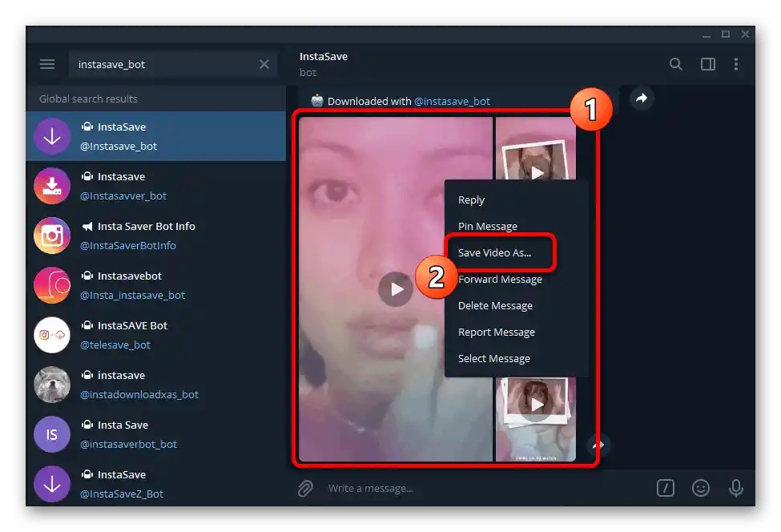
Task: Open the hamburger main menu
Action: pos(47,64)
